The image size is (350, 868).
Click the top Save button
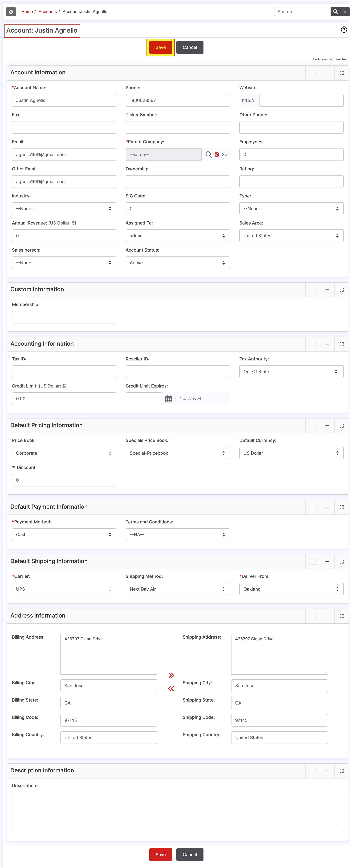coord(161,48)
